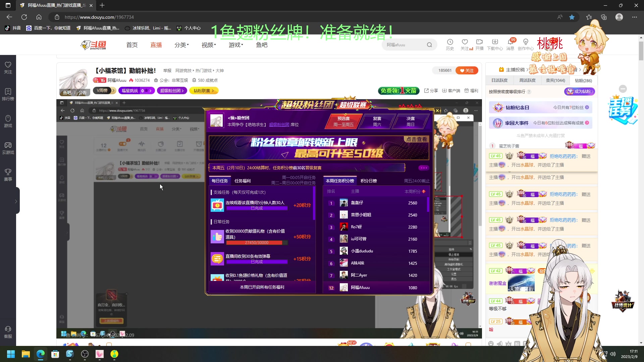Image resolution: width=644 pixels, height=362 pixels.
Task: Click search magnifier in Douyu search box
Action: click(429, 45)
